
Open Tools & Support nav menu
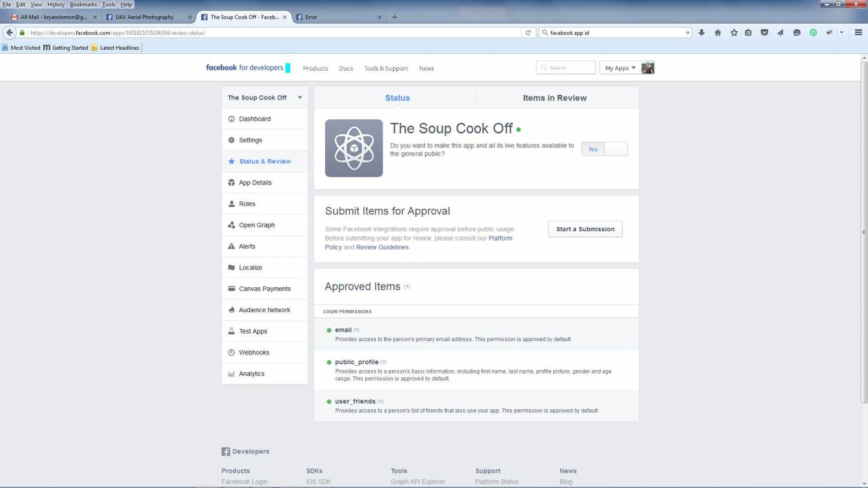pos(386,69)
